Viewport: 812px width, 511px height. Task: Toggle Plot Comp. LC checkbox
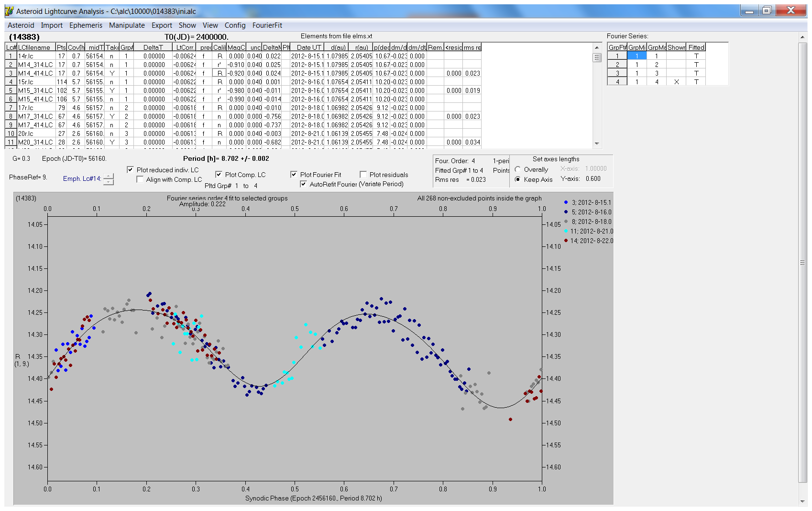click(x=219, y=175)
